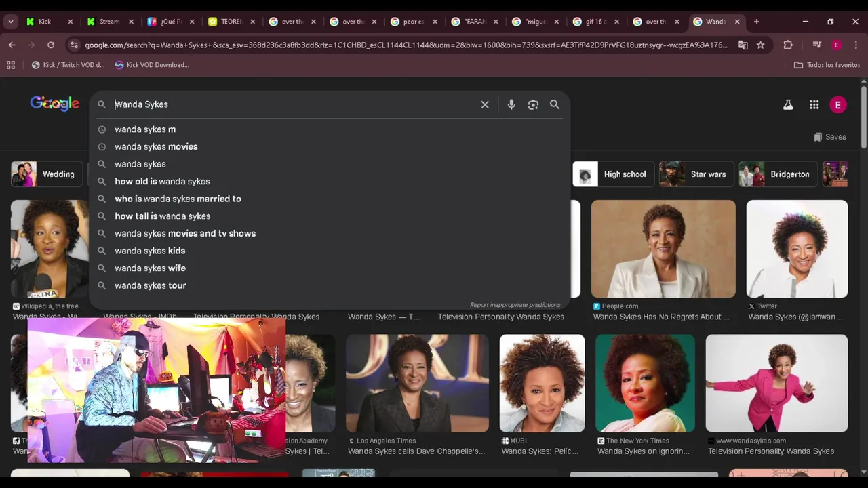Open the tab search dropdown arrow
The height and width of the screenshot is (488, 868).
coord(10,22)
